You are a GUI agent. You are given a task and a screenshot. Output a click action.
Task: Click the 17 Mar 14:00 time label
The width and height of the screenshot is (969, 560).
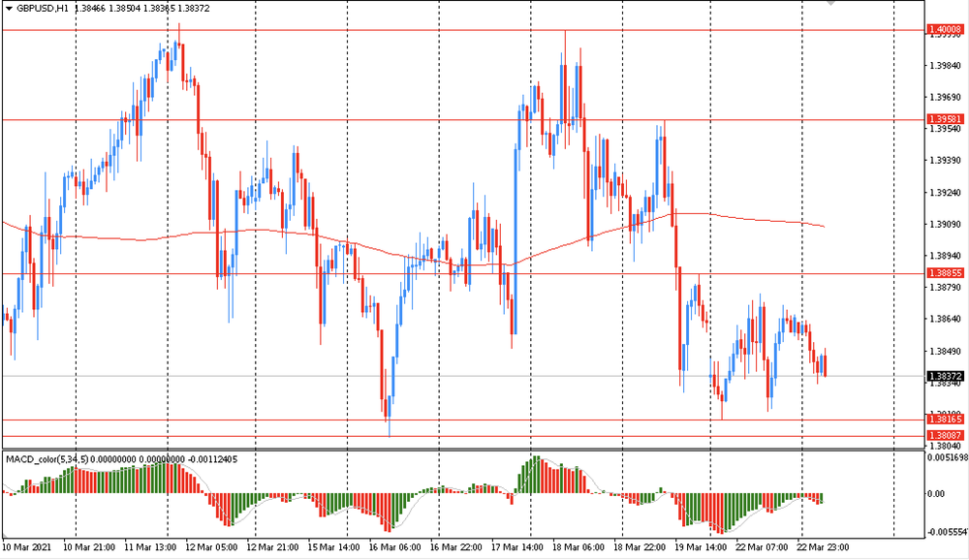[517, 547]
